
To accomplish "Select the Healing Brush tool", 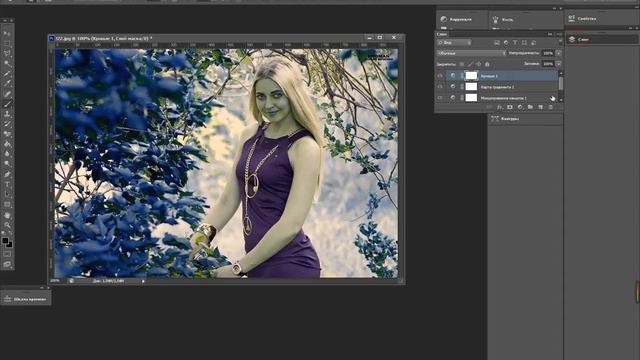I will pos(7,94).
